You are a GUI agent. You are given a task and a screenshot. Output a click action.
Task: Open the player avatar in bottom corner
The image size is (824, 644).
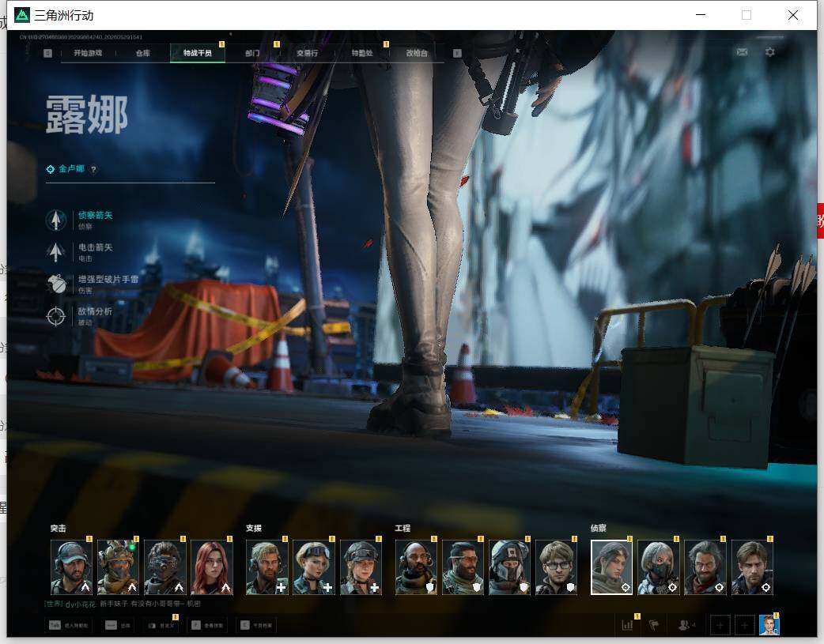click(769, 625)
